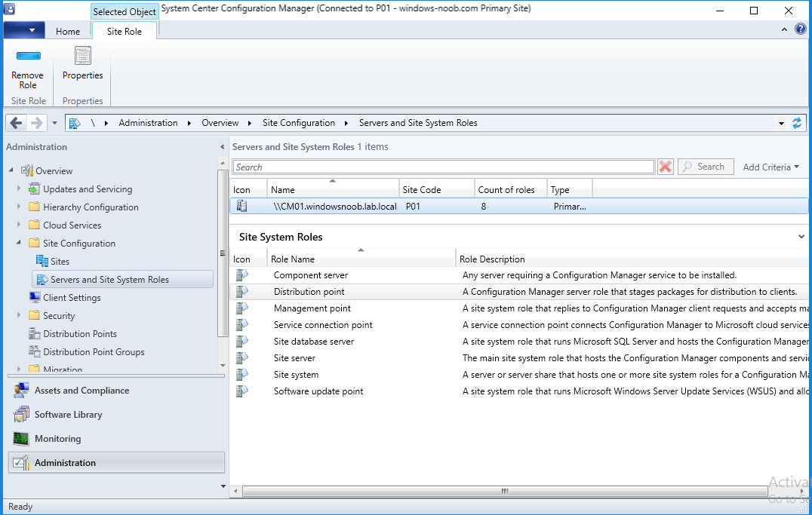812x515 pixels.
Task: Sort roles by Role Name header
Action: [361, 259]
